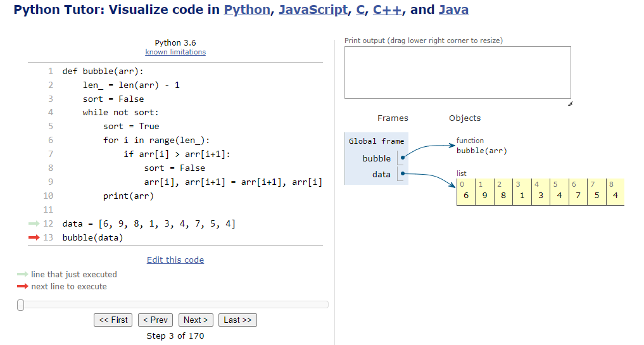Click the Step 3 of 170 indicator
Screen dimensions: 644x345
click(x=175, y=336)
